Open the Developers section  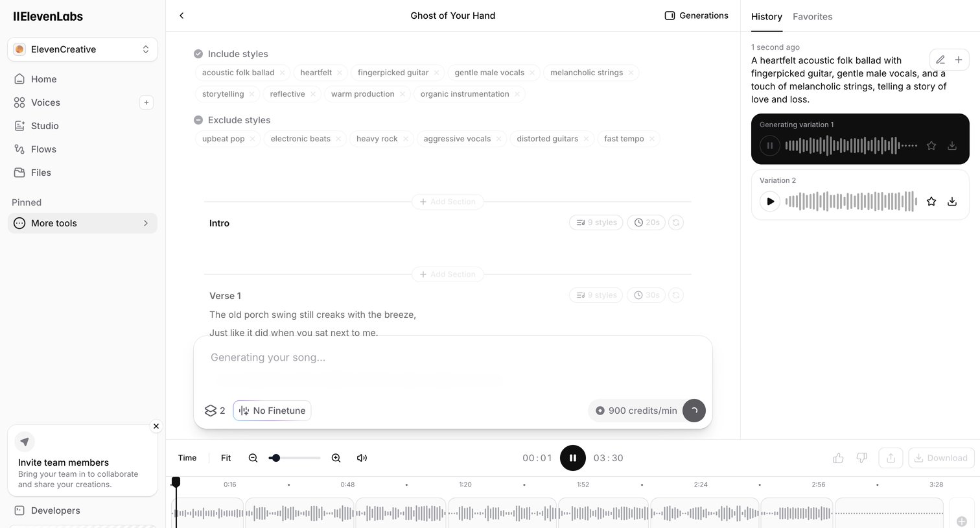[x=82, y=510]
